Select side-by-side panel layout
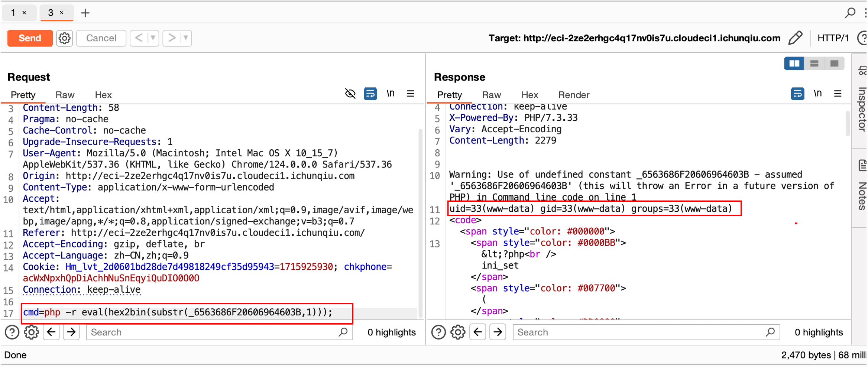The height and width of the screenshot is (367, 868). [794, 64]
